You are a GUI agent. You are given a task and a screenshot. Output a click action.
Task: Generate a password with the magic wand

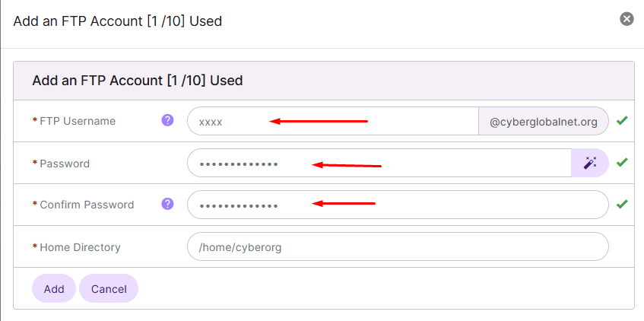590,163
